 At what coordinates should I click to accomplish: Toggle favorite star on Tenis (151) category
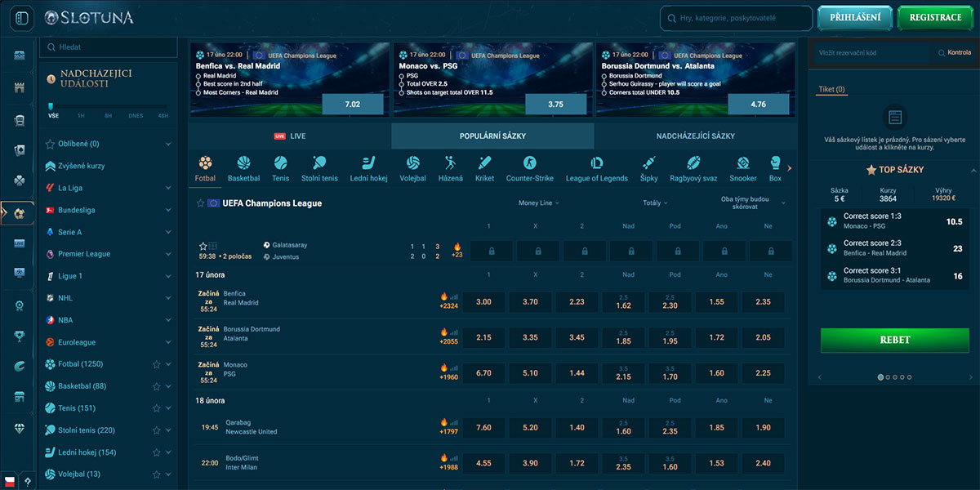155,408
